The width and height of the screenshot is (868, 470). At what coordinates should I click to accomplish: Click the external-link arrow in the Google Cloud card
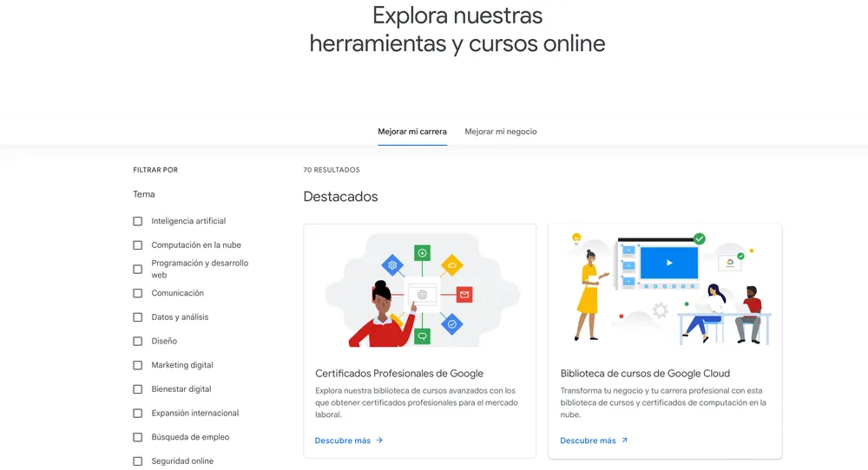[624, 441]
